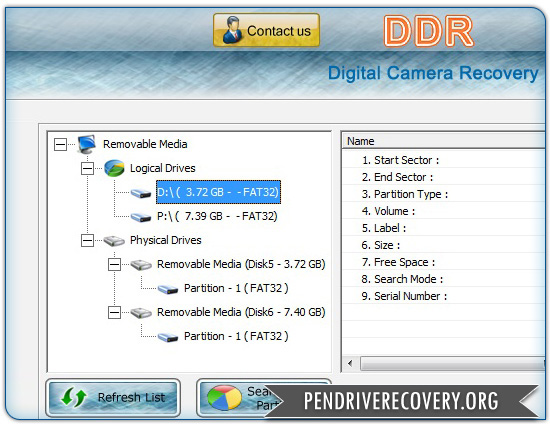The image size is (550, 424).
Task: Click the '3. Partition Type :' row
Action: [x=443, y=194]
